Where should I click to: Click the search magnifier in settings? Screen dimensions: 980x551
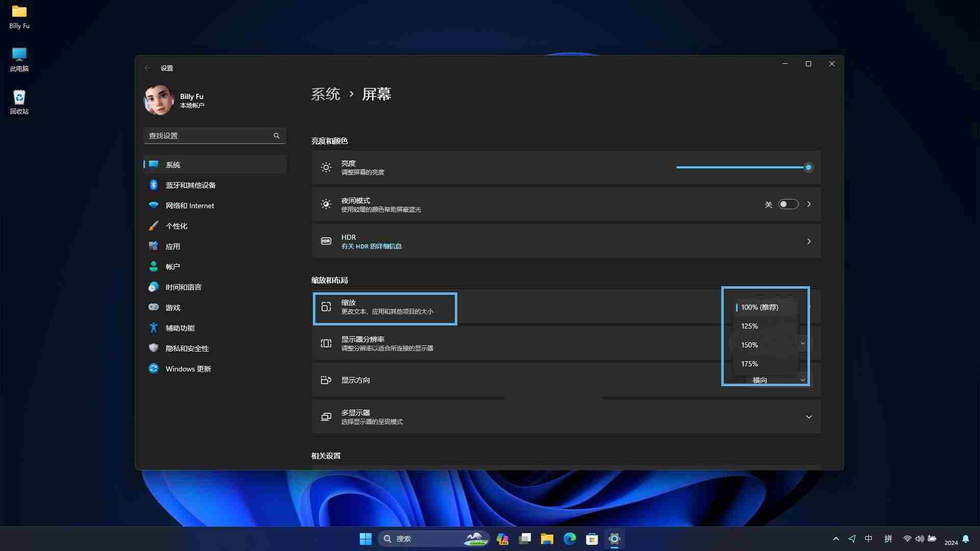pos(277,136)
